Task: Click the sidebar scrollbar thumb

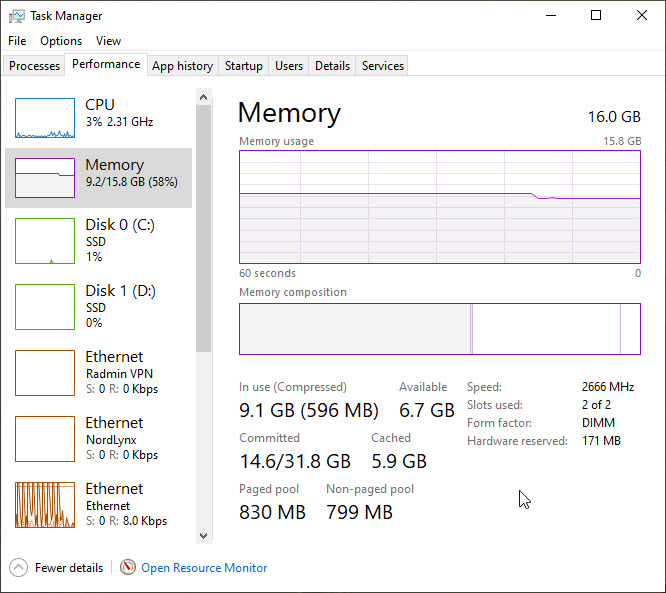Action: [203, 229]
